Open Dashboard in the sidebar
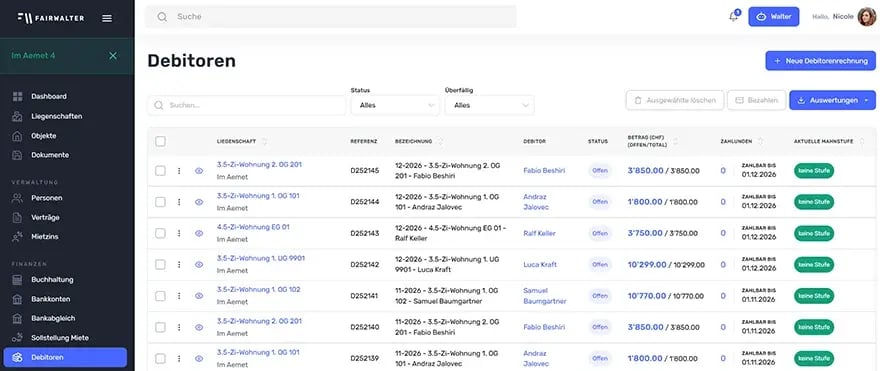 (49, 97)
